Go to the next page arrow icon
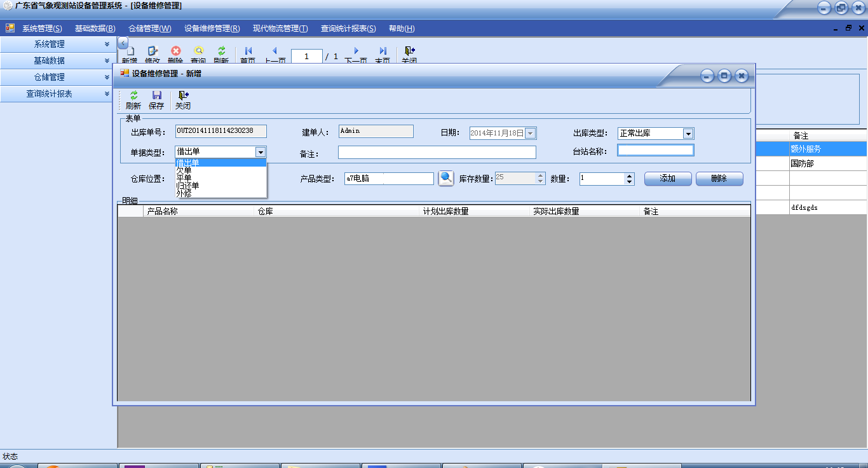The width and height of the screenshot is (868, 468). (356, 51)
